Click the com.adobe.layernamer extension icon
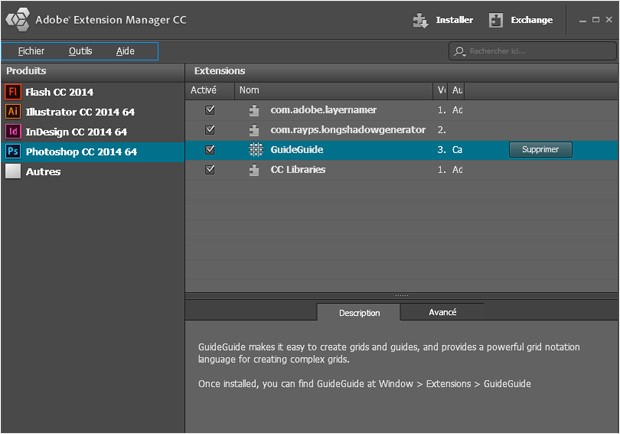 [254, 110]
